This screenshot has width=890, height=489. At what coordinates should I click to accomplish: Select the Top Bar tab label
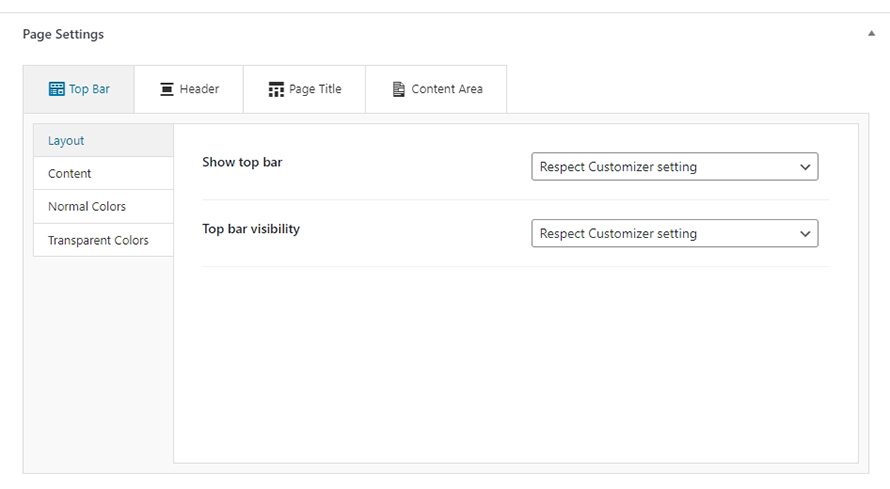89,89
